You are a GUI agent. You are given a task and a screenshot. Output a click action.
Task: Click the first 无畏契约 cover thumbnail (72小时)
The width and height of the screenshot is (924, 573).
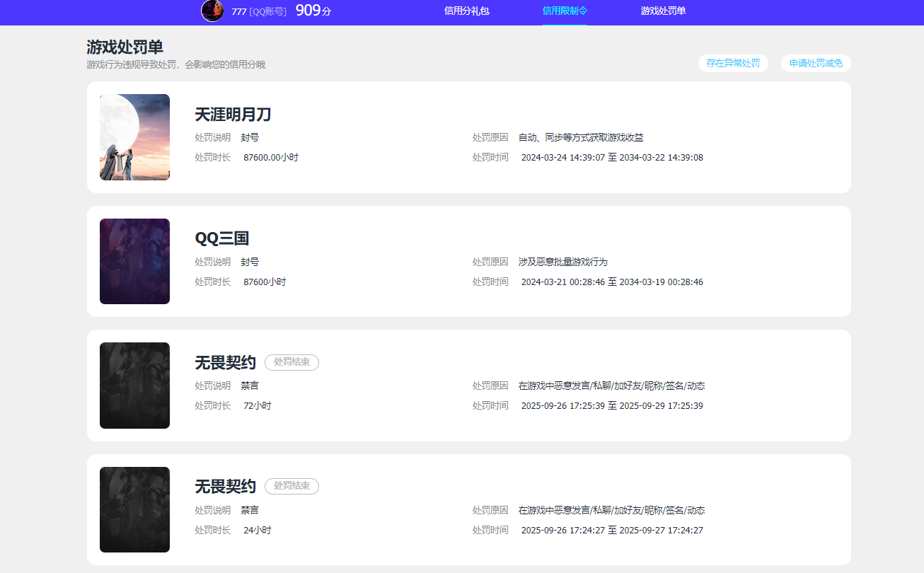[x=134, y=386]
